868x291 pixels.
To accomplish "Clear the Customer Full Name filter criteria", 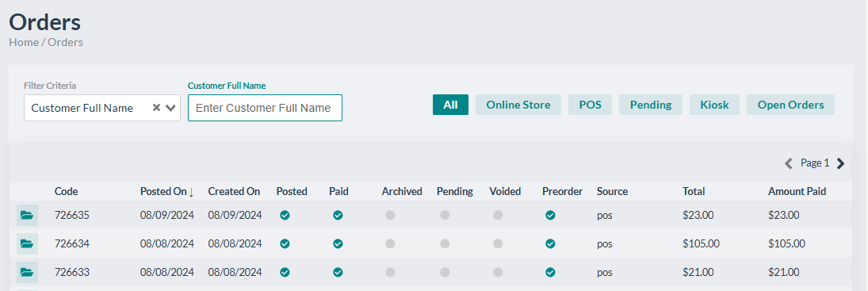I will [x=156, y=108].
